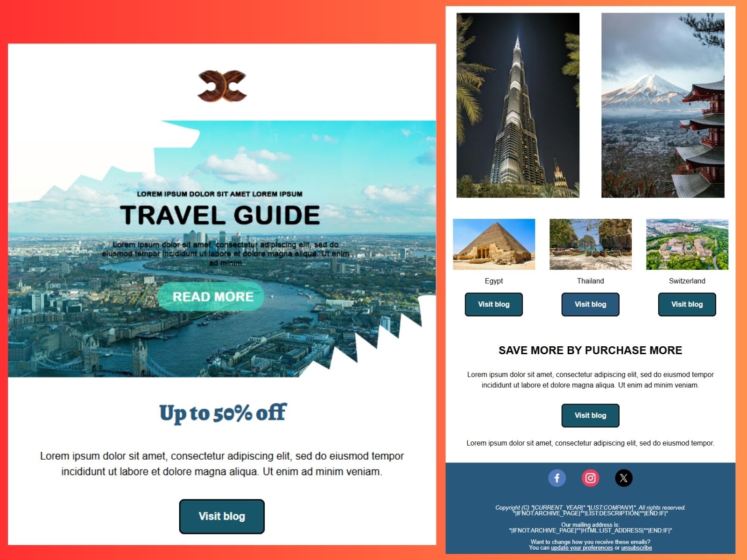Click Visit blog under Egypt
This screenshot has width=747, height=560.
[493, 304]
